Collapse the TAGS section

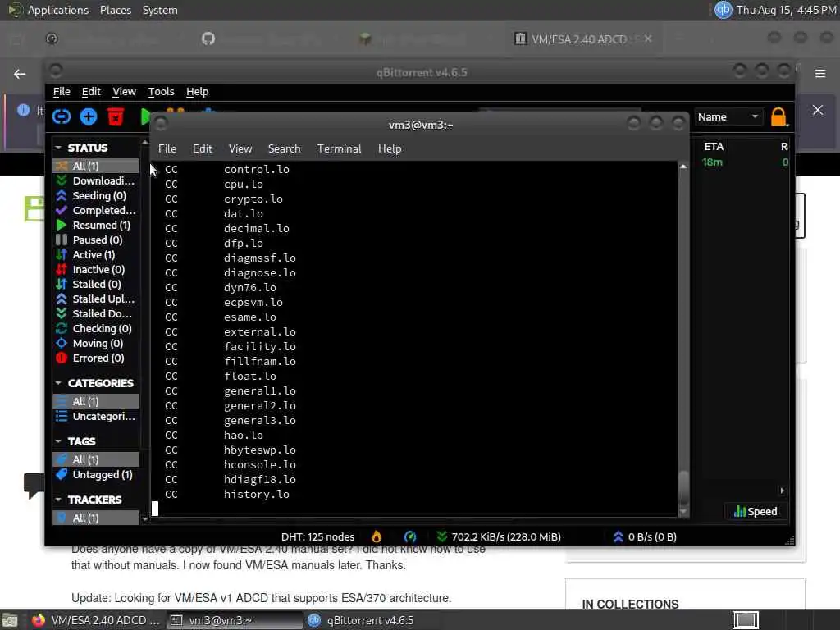[x=58, y=441]
